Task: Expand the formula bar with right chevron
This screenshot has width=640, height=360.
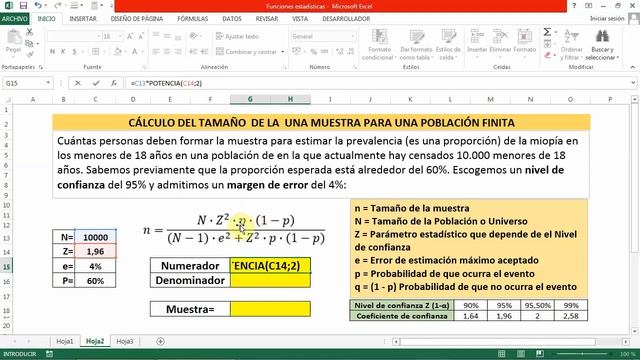Action: [633, 83]
